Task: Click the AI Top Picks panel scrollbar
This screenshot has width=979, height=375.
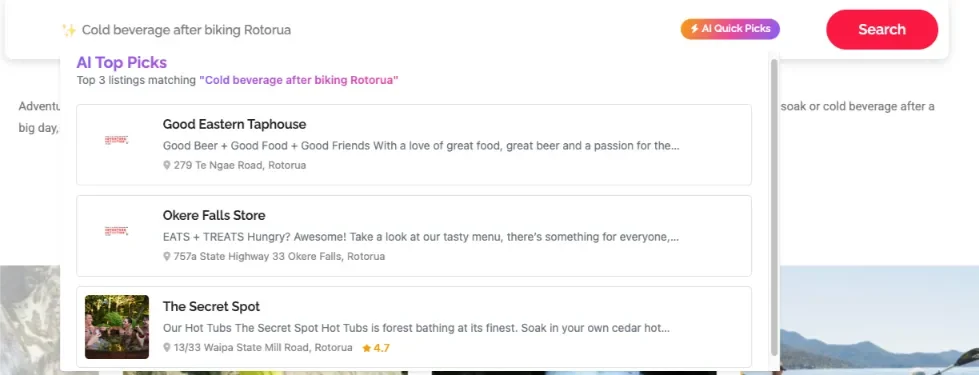Action: click(x=774, y=207)
